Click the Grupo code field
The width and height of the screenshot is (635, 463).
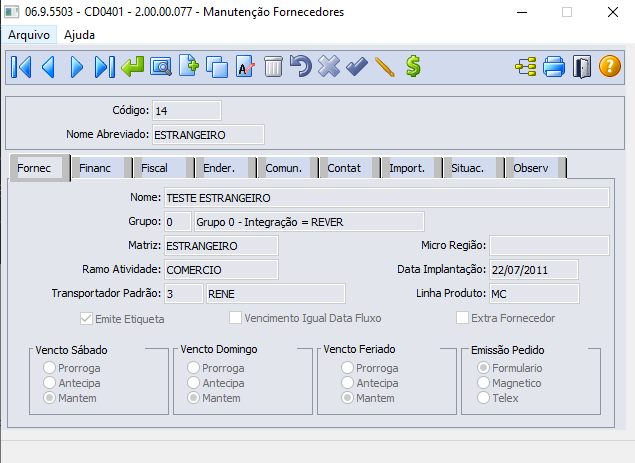pos(178,222)
